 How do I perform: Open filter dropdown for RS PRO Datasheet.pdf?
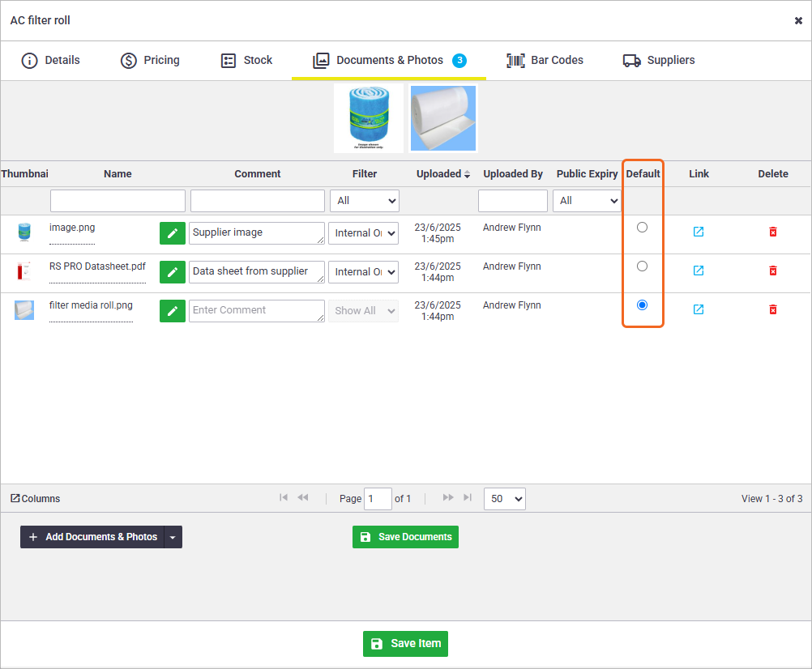pos(364,272)
